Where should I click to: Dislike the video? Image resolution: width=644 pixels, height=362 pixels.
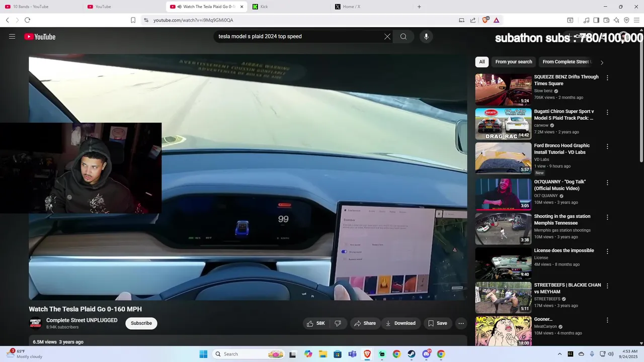[338, 323]
